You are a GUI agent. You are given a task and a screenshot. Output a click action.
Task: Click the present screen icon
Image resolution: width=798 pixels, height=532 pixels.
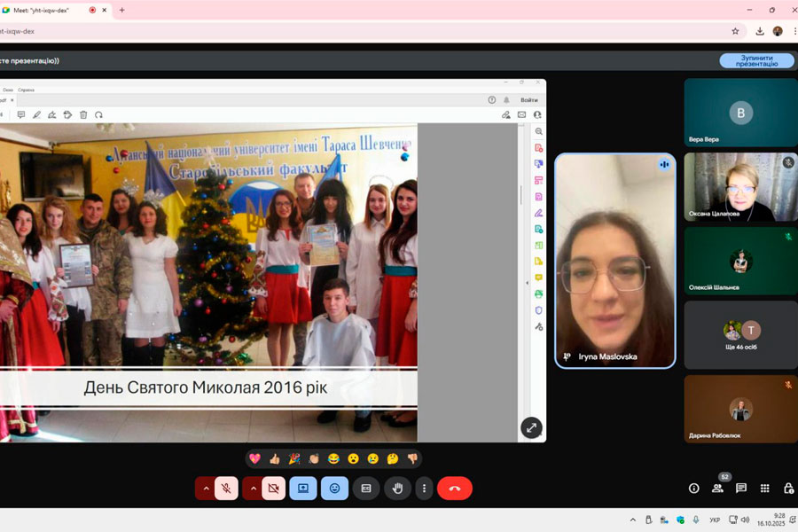click(x=303, y=488)
